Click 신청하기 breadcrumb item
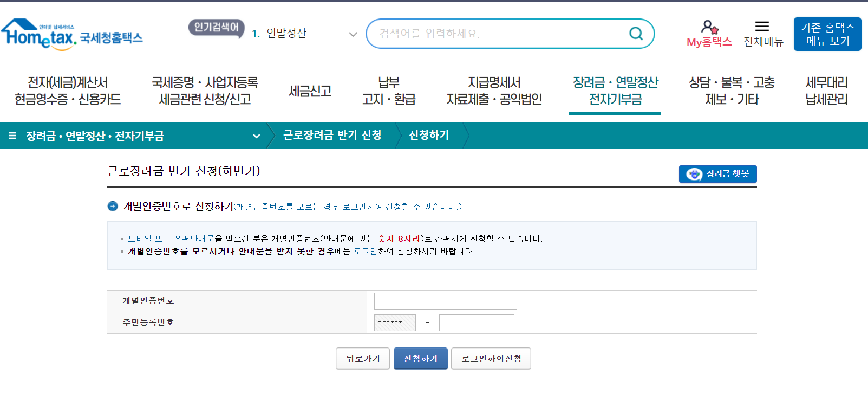 click(x=429, y=135)
